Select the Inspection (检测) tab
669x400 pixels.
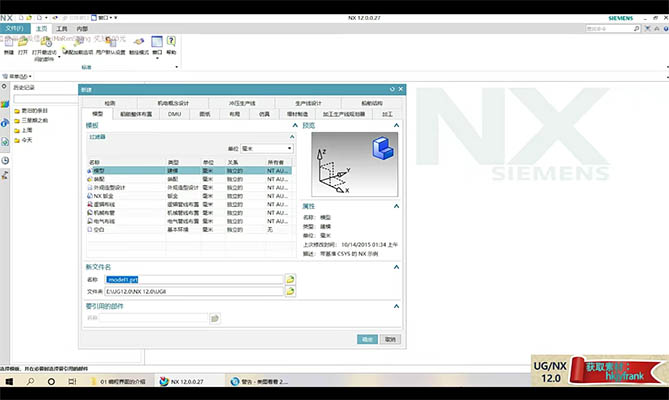pos(110,103)
